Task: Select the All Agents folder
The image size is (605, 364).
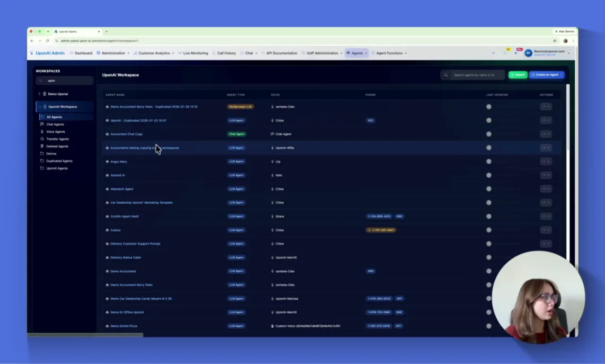Action: point(65,117)
